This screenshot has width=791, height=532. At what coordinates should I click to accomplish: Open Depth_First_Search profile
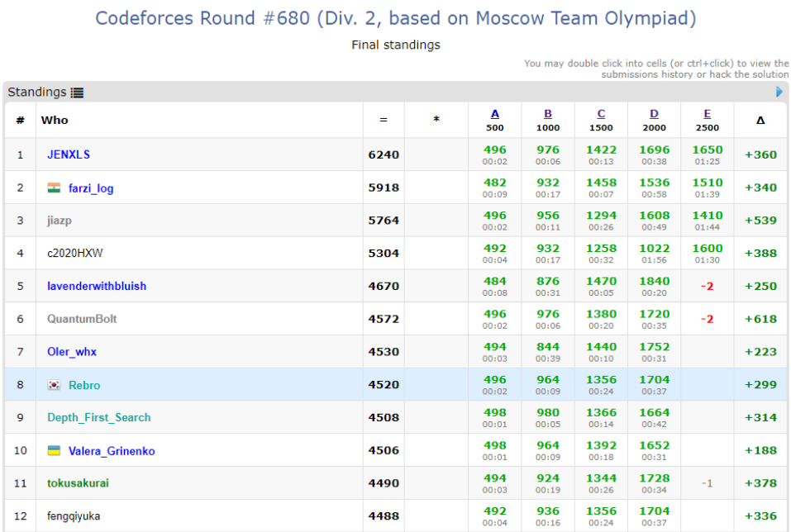coord(99,417)
